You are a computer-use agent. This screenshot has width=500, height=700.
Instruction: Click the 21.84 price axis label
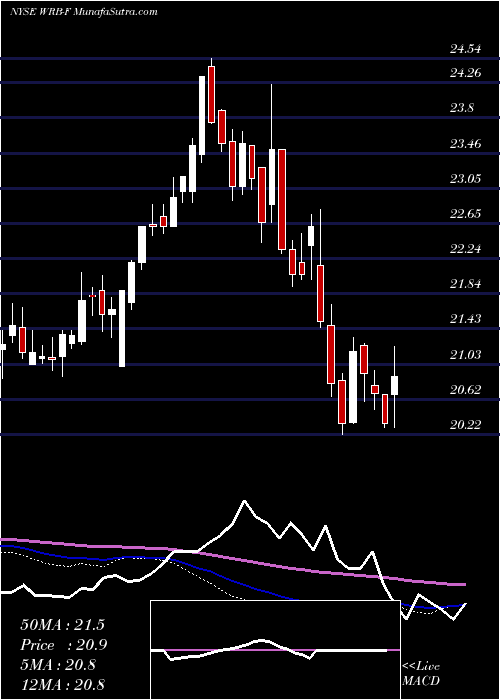pyautogui.click(x=466, y=284)
